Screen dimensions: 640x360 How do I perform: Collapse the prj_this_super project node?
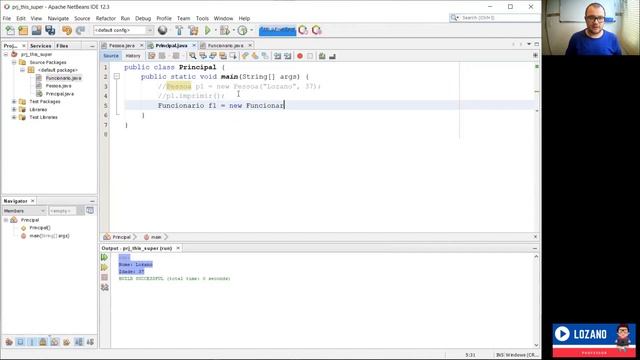(6, 54)
